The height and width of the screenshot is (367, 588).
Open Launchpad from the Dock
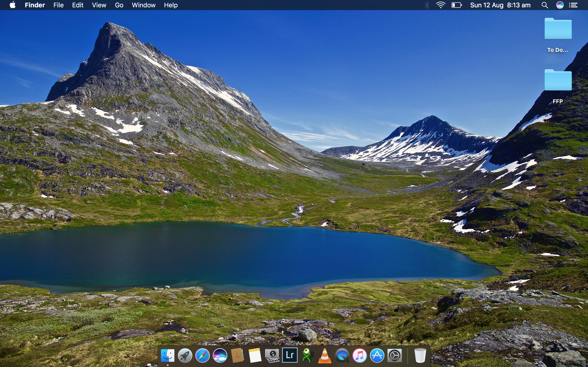coord(185,356)
